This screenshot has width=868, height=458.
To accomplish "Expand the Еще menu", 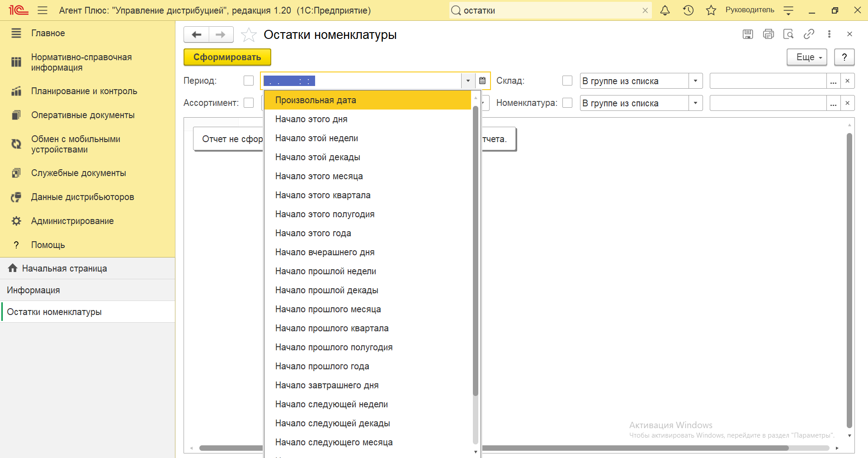I will [807, 57].
